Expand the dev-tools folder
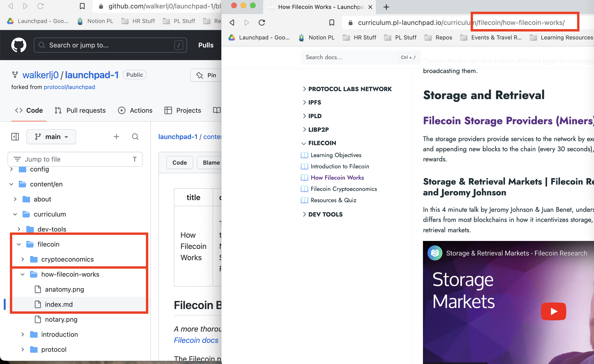Viewport: 594px width, 364px height. pos(19,229)
